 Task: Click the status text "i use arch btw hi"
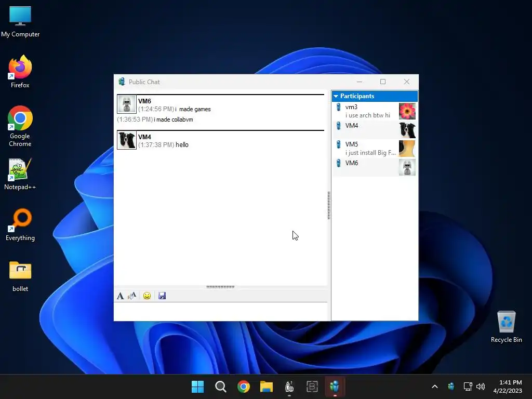368,115
